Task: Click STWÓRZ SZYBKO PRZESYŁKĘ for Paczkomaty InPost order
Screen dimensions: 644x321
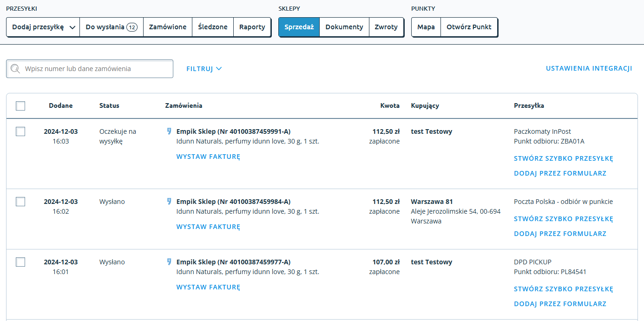Action: (563, 158)
